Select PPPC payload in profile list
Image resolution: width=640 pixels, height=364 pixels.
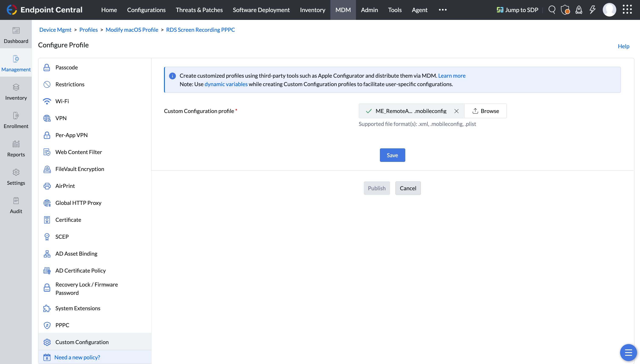(62, 325)
